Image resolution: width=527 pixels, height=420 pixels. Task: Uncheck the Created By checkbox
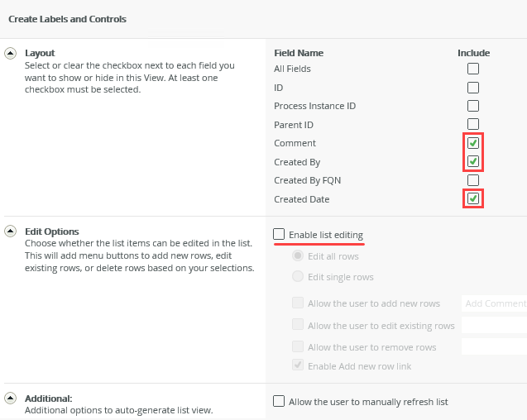pos(473,161)
